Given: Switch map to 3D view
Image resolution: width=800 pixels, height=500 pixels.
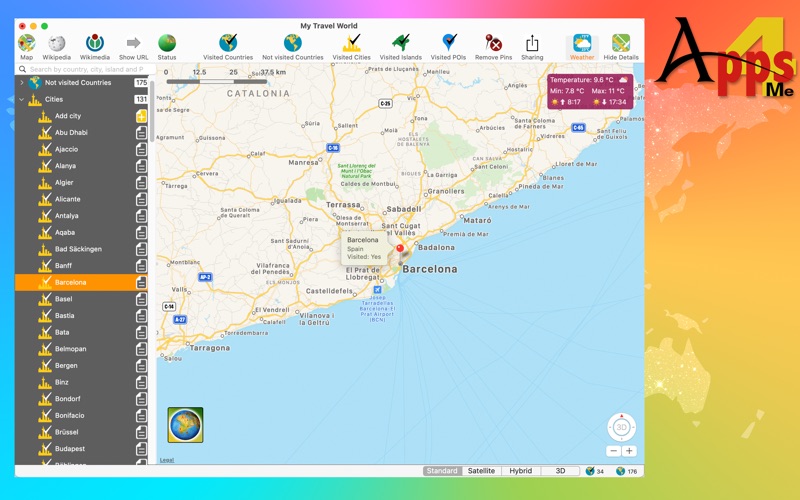Looking at the screenshot, I should point(560,471).
